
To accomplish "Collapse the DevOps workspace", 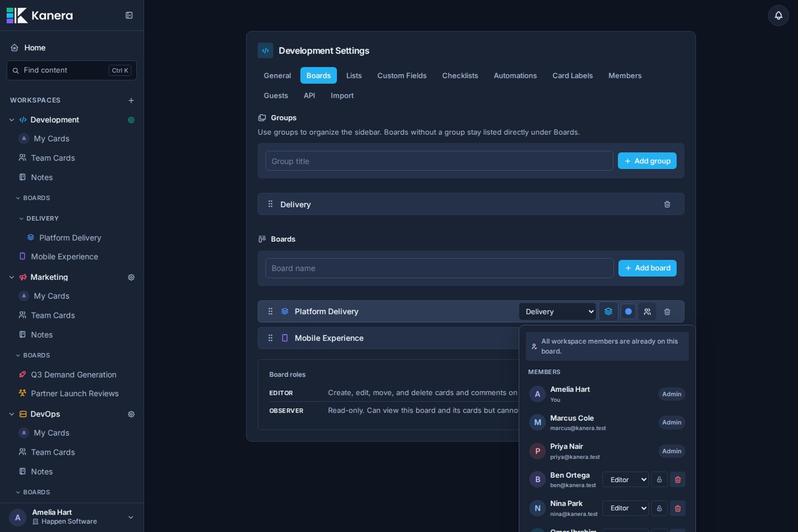I will [x=12, y=414].
